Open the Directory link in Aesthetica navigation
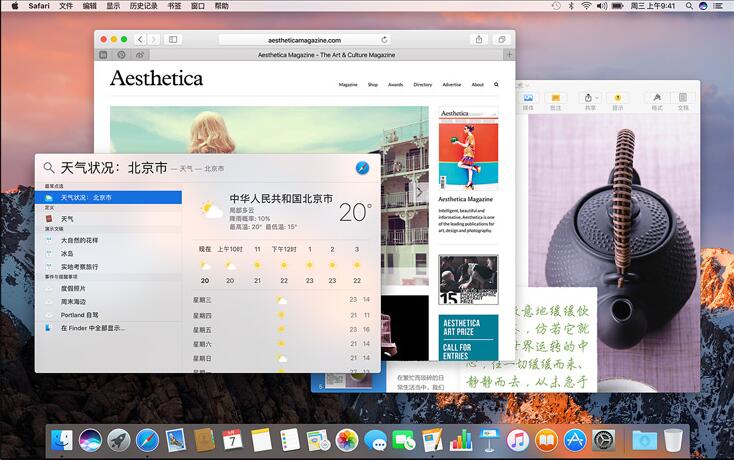The width and height of the screenshot is (734, 460). (423, 85)
